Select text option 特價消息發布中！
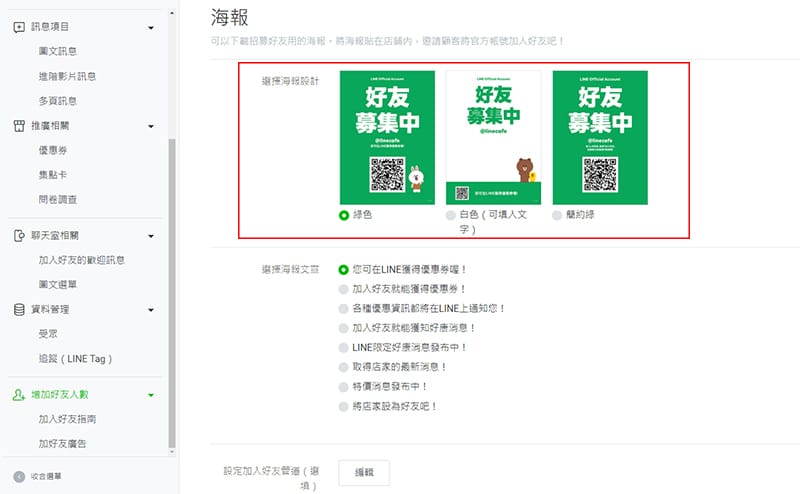 pyautogui.click(x=343, y=387)
